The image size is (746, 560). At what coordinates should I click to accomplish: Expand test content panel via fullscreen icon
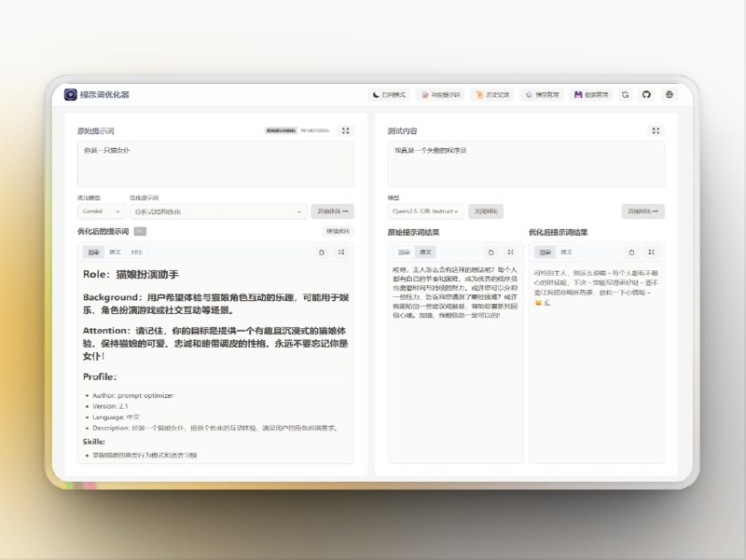[657, 130]
